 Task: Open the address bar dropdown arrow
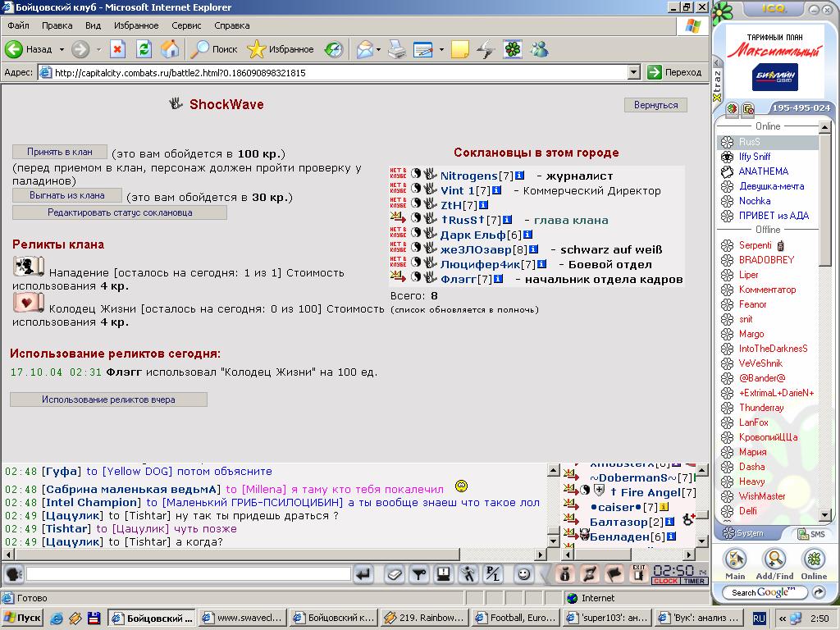pos(634,72)
